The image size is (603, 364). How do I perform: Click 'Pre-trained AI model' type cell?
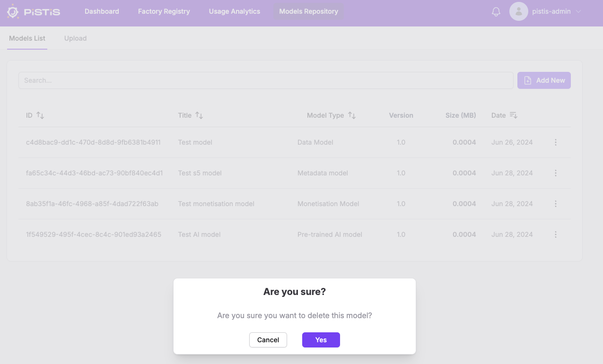pyautogui.click(x=330, y=234)
